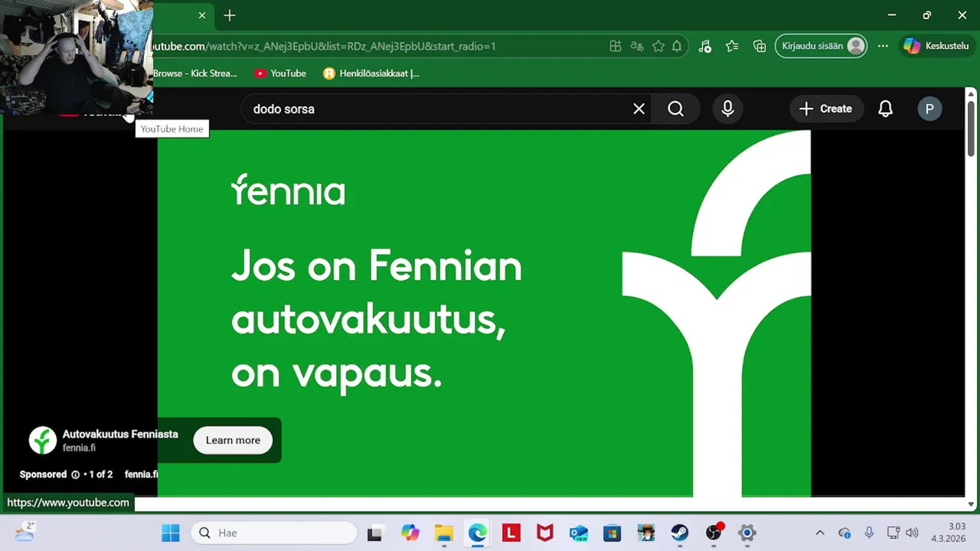This screenshot has height=551, width=980.
Task: Open the clock and date 4.3.2026
Action: point(949,533)
